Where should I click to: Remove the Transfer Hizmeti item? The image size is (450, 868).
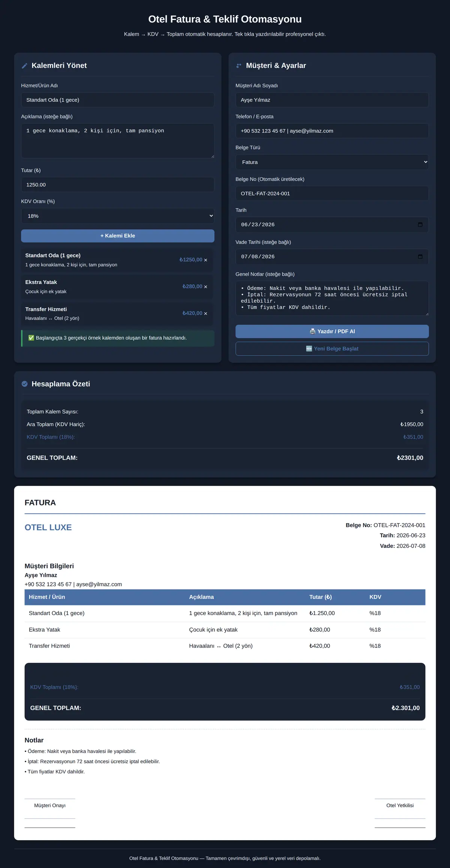[205, 314]
